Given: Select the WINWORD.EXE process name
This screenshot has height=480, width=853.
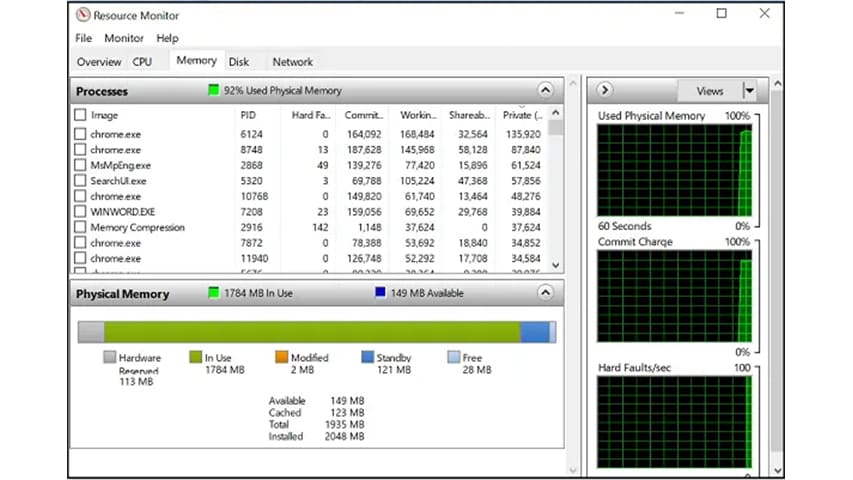Looking at the screenshot, I should [x=122, y=212].
